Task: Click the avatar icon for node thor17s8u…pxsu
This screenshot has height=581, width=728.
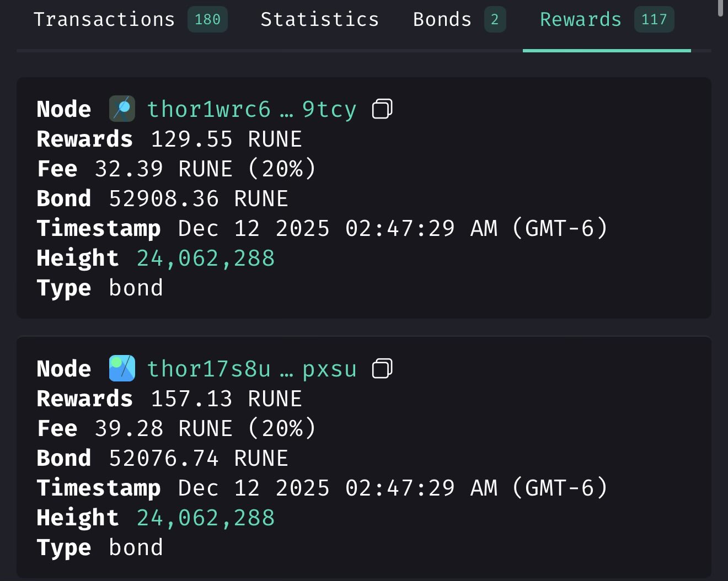Action: (122, 368)
